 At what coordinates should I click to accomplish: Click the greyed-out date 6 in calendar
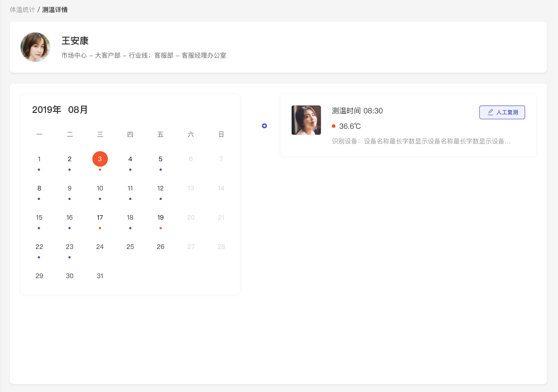click(191, 159)
